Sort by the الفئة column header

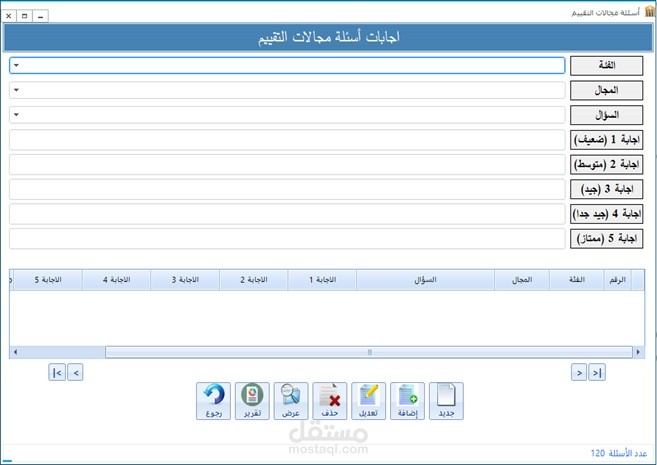pyautogui.click(x=577, y=280)
